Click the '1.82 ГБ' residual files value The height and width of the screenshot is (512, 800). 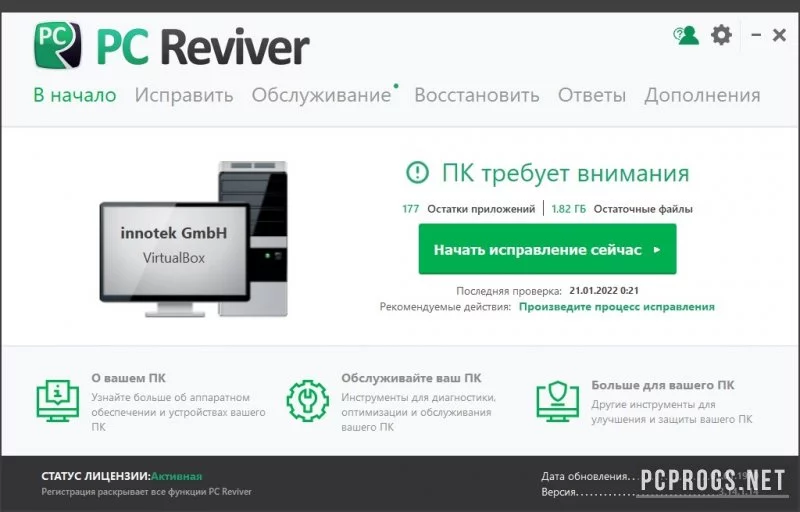point(568,209)
